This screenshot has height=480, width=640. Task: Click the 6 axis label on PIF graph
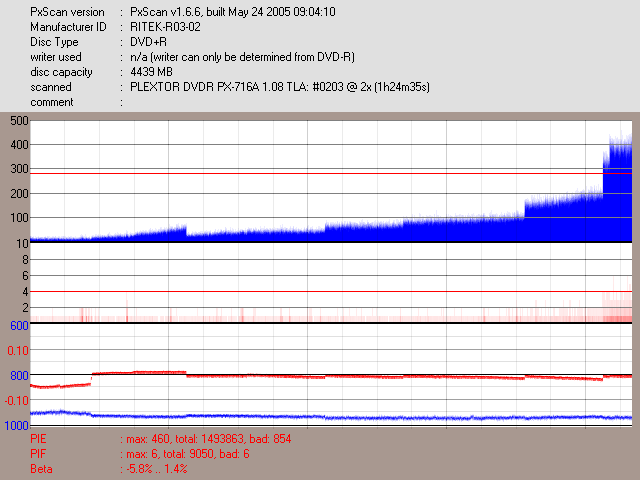click(x=25, y=276)
